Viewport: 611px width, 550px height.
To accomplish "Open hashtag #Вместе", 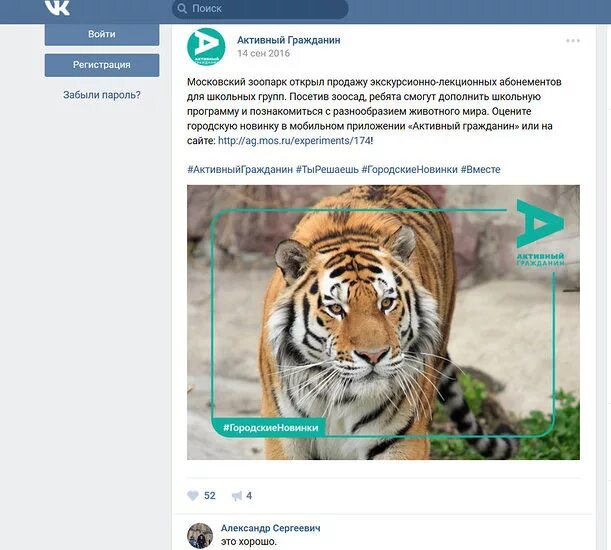I will tap(480, 170).
